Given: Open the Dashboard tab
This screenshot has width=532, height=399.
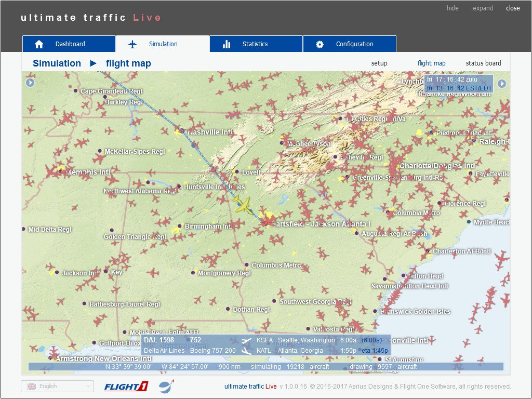Looking at the screenshot, I should pyautogui.click(x=69, y=44).
